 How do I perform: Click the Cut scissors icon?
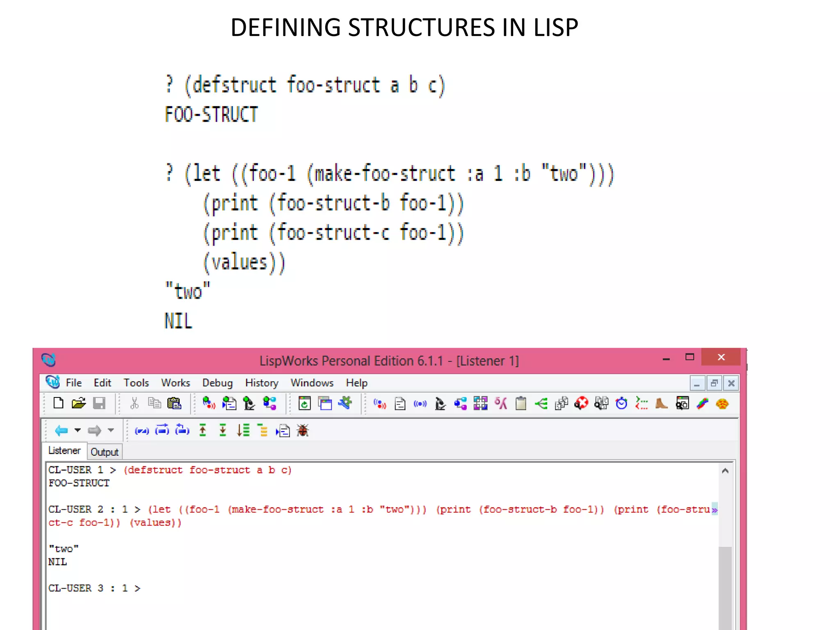pyautogui.click(x=134, y=404)
